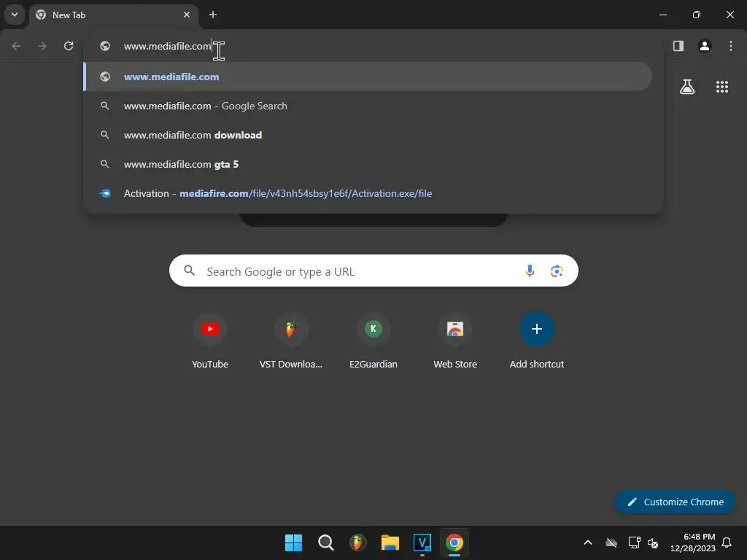Click the muted volume tray icon
The height and width of the screenshot is (560, 747).
(x=653, y=542)
